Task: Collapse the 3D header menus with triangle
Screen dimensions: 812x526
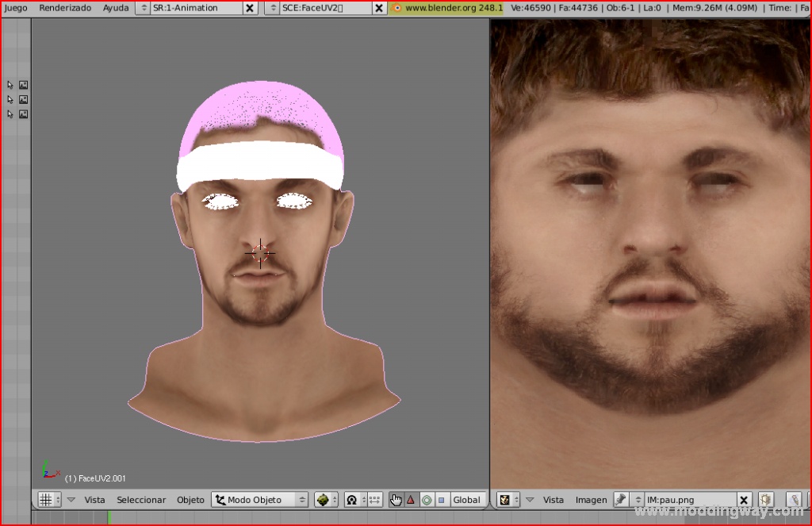Action: pyautogui.click(x=71, y=500)
